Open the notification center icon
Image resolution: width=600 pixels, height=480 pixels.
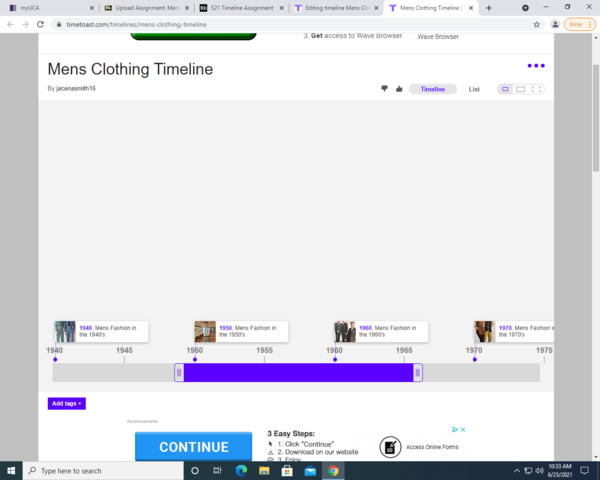(584, 470)
